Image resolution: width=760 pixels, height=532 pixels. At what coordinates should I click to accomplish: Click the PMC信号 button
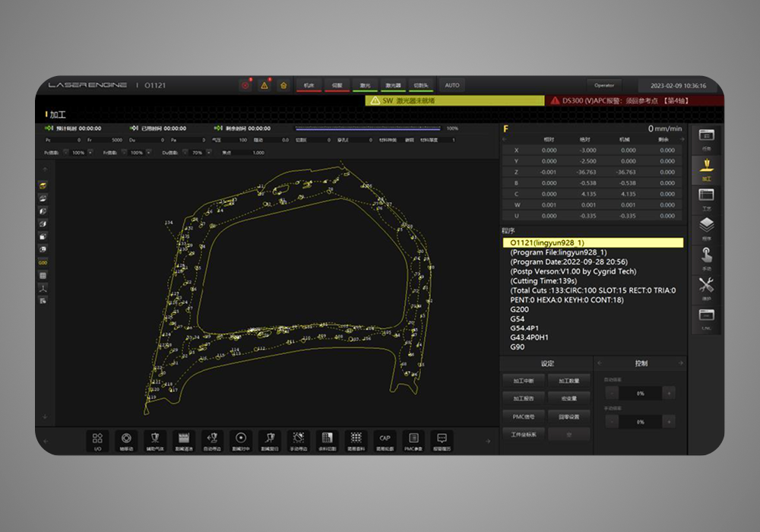tap(524, 416)
